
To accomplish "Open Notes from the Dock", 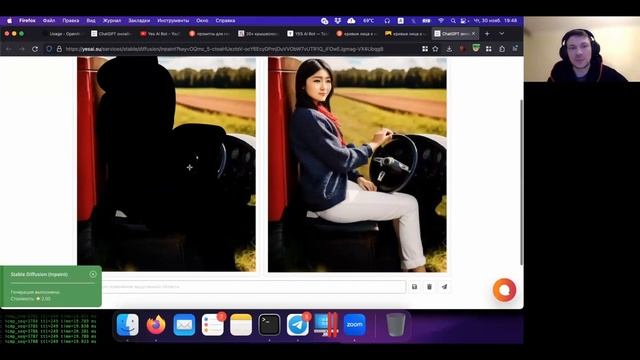I will 241,325.
